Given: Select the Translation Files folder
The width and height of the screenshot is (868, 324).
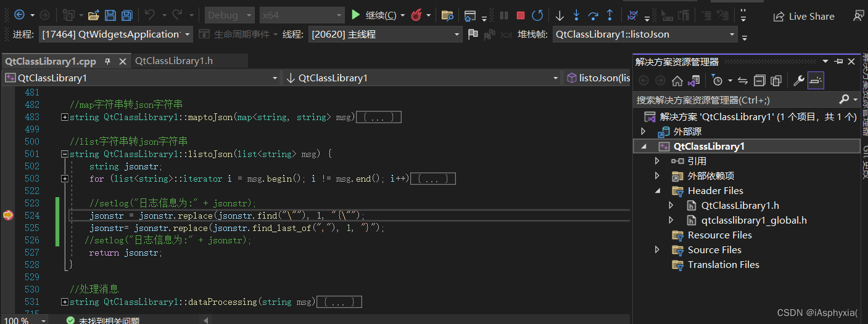Looking at the screenshot, I should click(x=723, y=264).
